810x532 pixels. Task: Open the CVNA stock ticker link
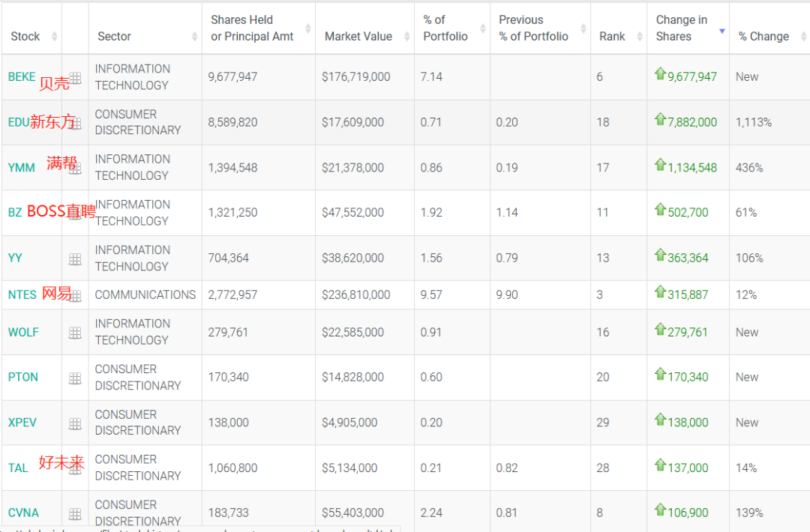click(x=23, y=513)
